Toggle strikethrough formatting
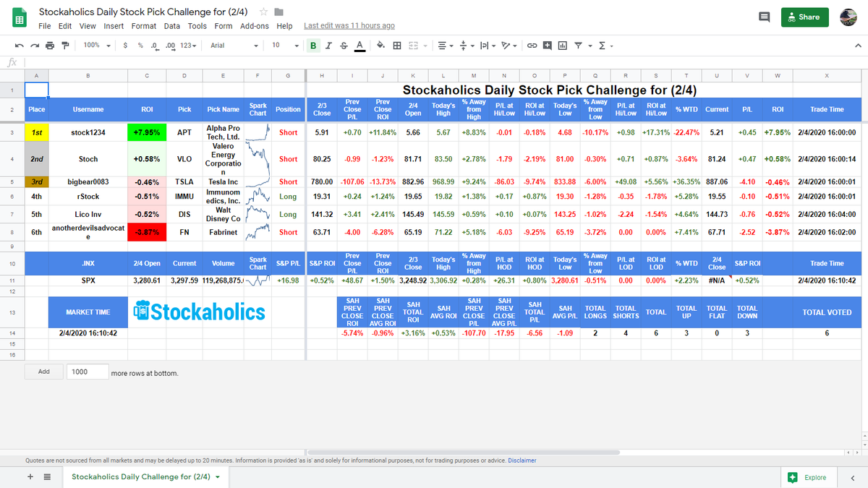This screenshot has width=868, height=488. [344, 46]
